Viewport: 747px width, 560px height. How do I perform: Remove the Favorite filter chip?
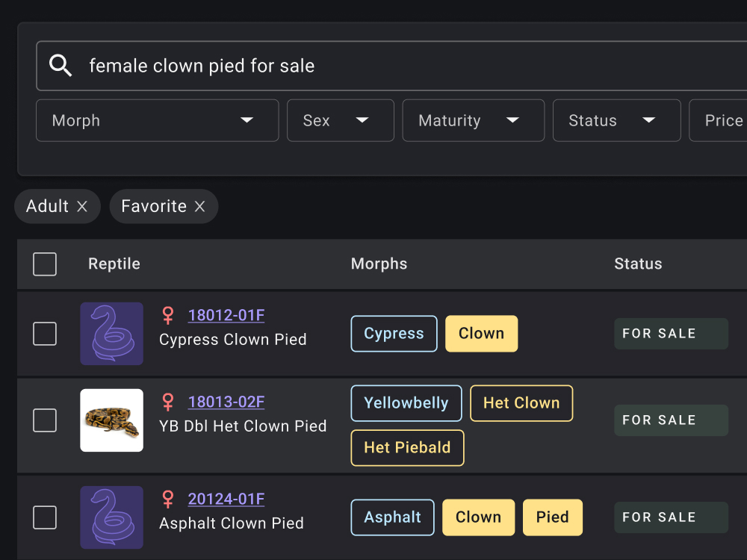[x=199, y=207]
